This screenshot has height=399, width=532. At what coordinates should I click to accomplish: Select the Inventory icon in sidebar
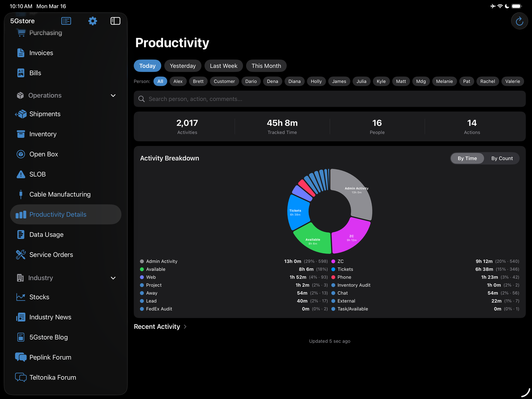pos(21,134)
